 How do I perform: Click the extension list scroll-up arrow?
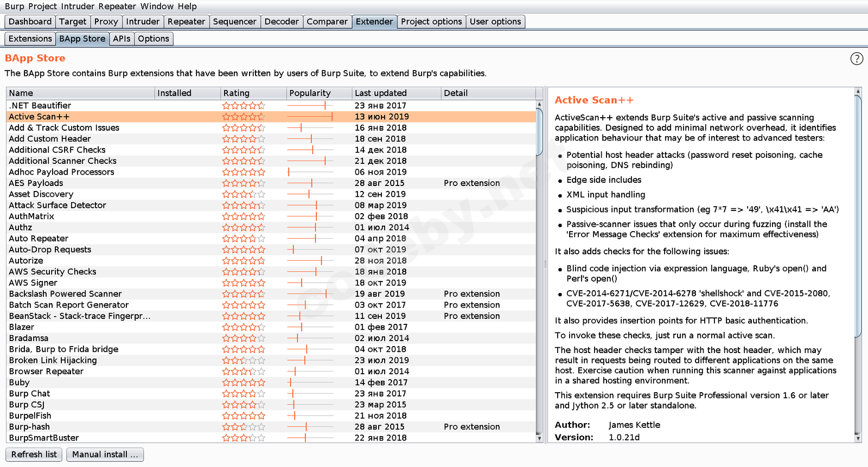pos(539,104)
